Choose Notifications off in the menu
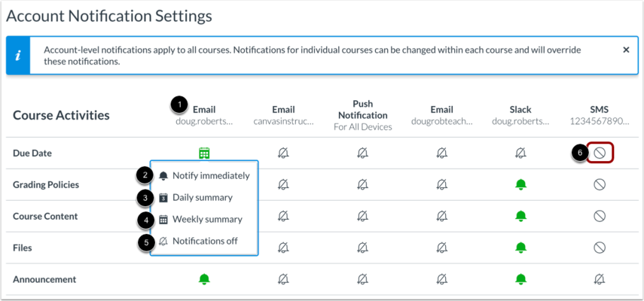This screenshot has height=301, width=644. (x=198, y=241)
